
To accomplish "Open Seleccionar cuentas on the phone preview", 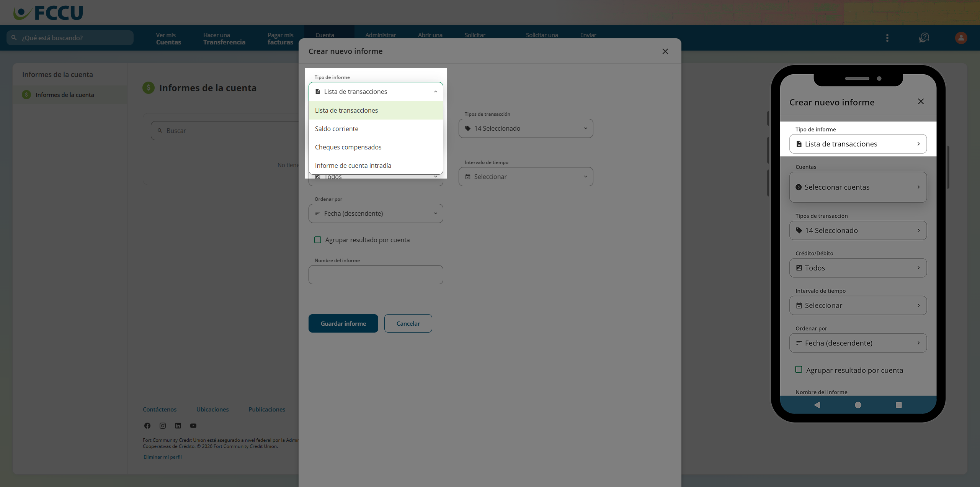I will 858,187.
